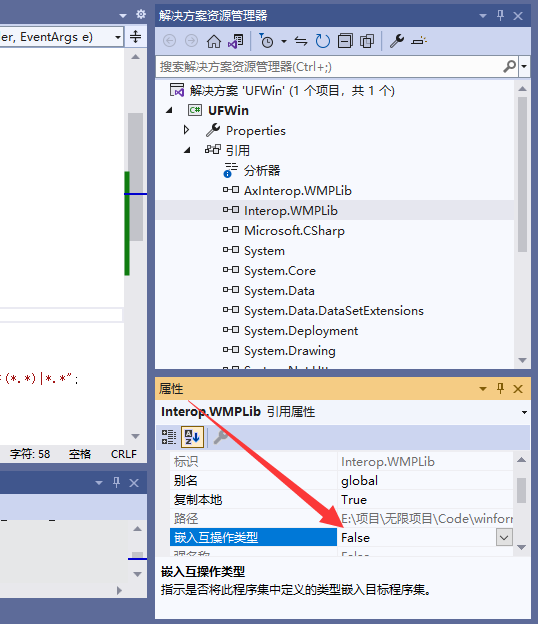The height and width of the screenshot is (624, 538).
Task: Select the System reference
Action: 264,251
